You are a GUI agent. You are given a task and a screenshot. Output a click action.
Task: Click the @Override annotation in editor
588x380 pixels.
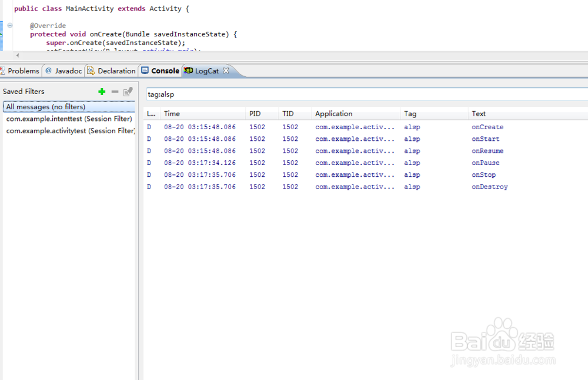[x=48, y=25]
